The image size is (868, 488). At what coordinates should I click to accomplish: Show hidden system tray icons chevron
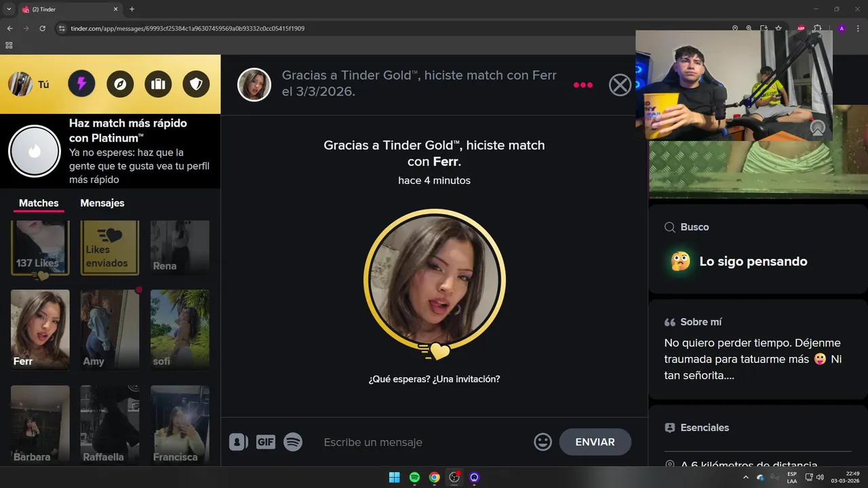click(746, 477)
